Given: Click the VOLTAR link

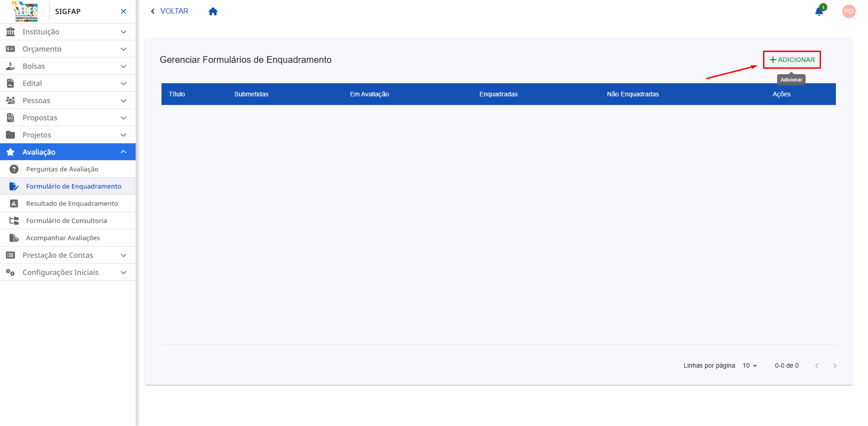Looking at the screenshot, I should tap(174, 11).
